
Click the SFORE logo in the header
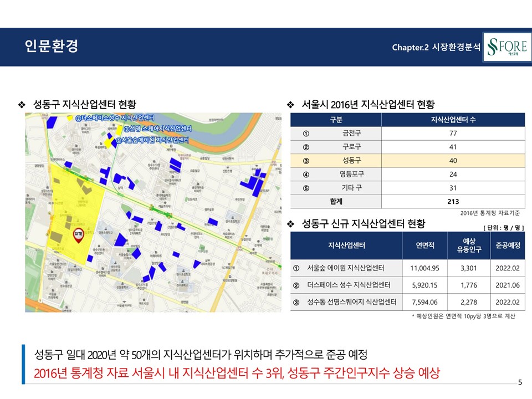click(507, 47)
